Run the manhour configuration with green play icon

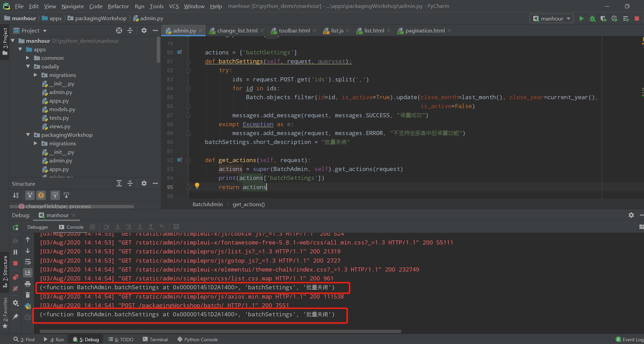pyautogui.click(x=581, y=18)
